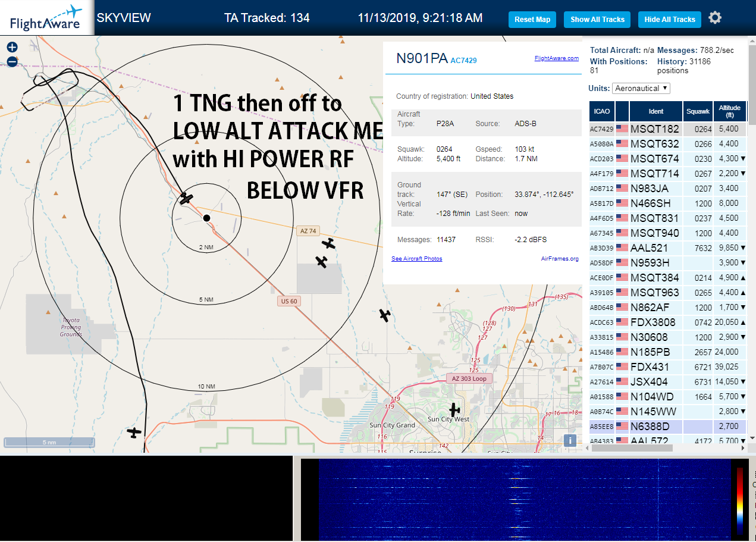The image size is (756, 542).
Task: Open See Aircraft Photos link
Action: point(417,259)
